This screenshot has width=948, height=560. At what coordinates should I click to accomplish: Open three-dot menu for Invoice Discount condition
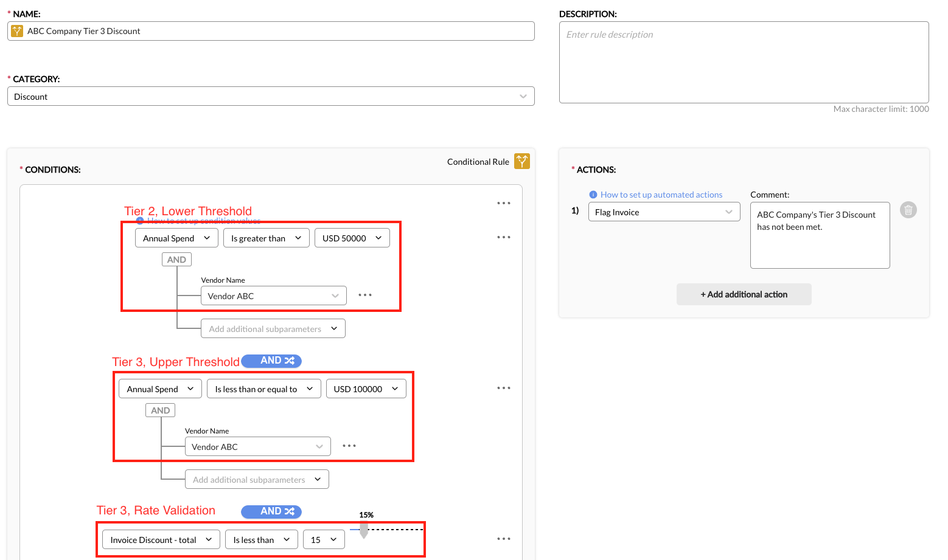click(503, 539)
